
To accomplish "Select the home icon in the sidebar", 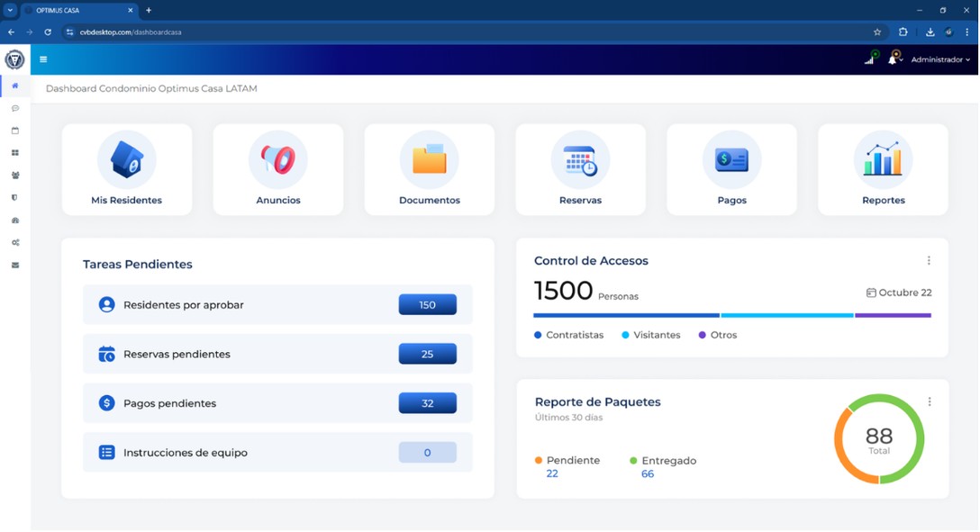I will (x=15, y=86).
